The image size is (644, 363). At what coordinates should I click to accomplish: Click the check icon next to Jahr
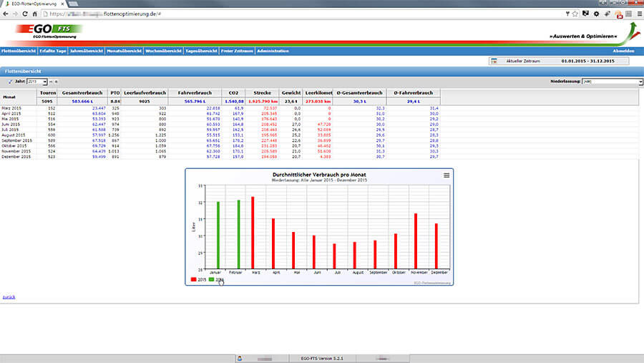(x=11, y=82)
